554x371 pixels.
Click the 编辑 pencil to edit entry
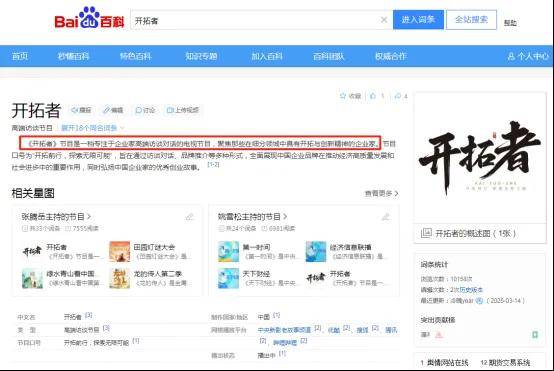[x=113, y=110]
